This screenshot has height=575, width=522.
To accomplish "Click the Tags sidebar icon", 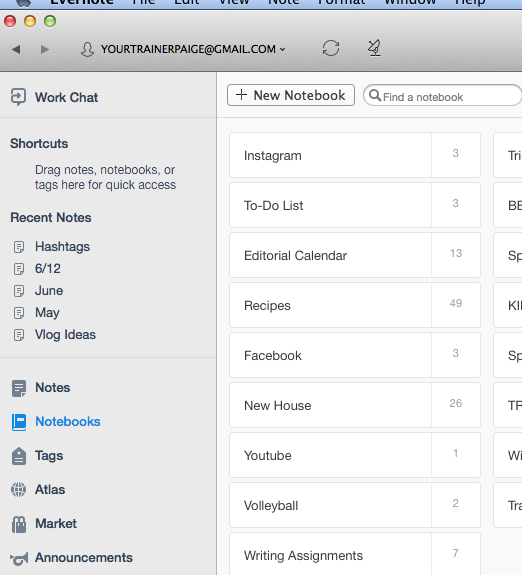I will pos(19,456).
